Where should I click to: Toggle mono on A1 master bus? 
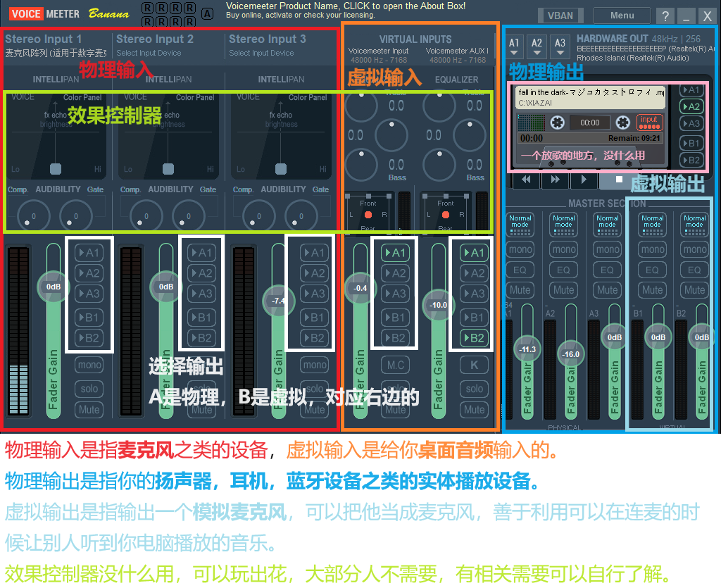(520, 249)
